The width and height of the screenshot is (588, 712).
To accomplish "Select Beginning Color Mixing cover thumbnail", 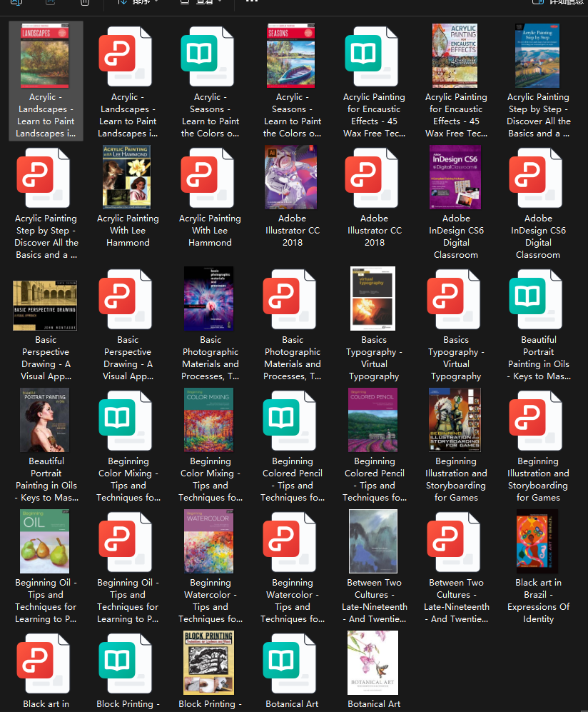I will [x=208, y=420].
